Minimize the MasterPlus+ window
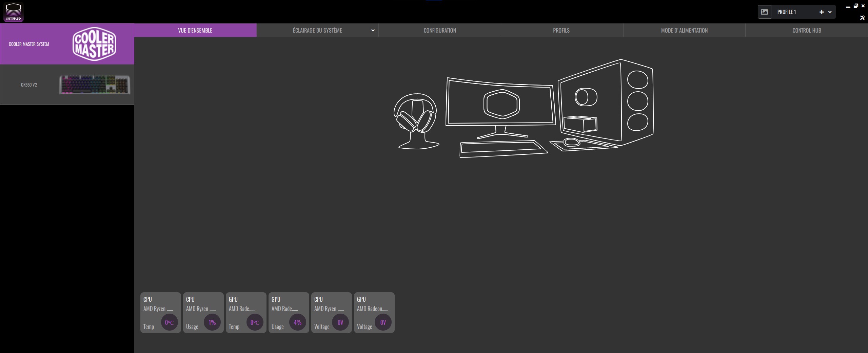Viewport: 868px width, 353px height. pyautogui.click(x=848, y=6)
